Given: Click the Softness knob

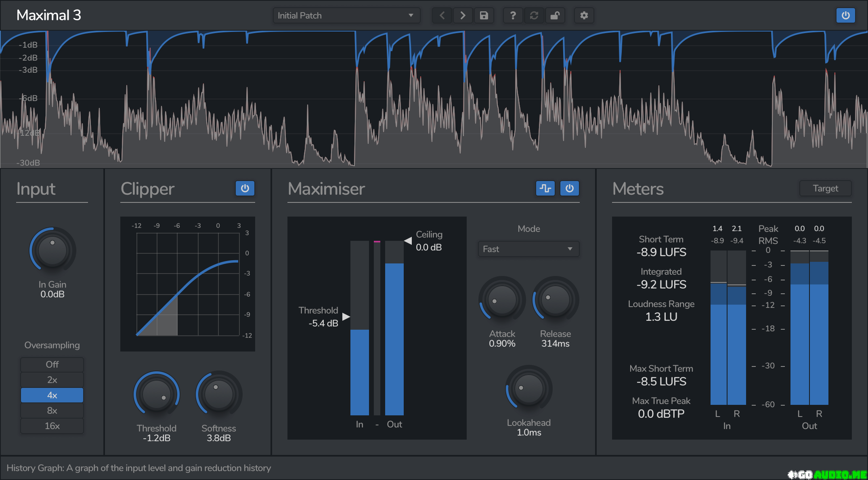Looking at the screenshot, I should point(219,394).
